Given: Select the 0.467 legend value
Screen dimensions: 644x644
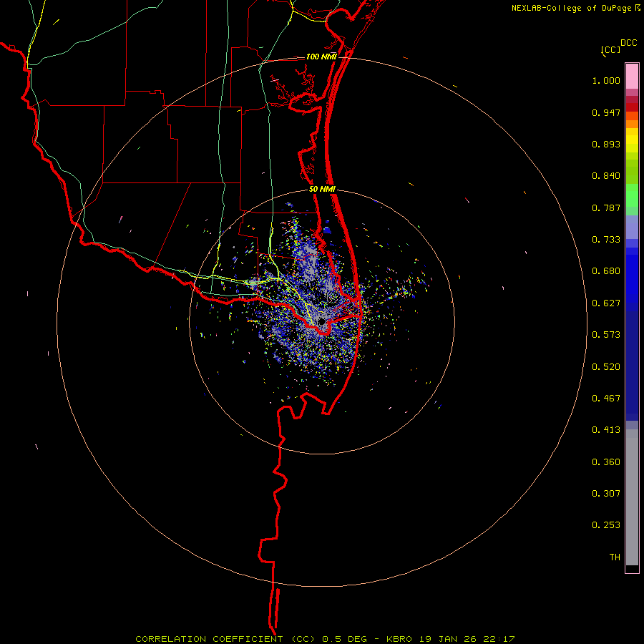Looking at the screenshot, I should coord(606,399).
